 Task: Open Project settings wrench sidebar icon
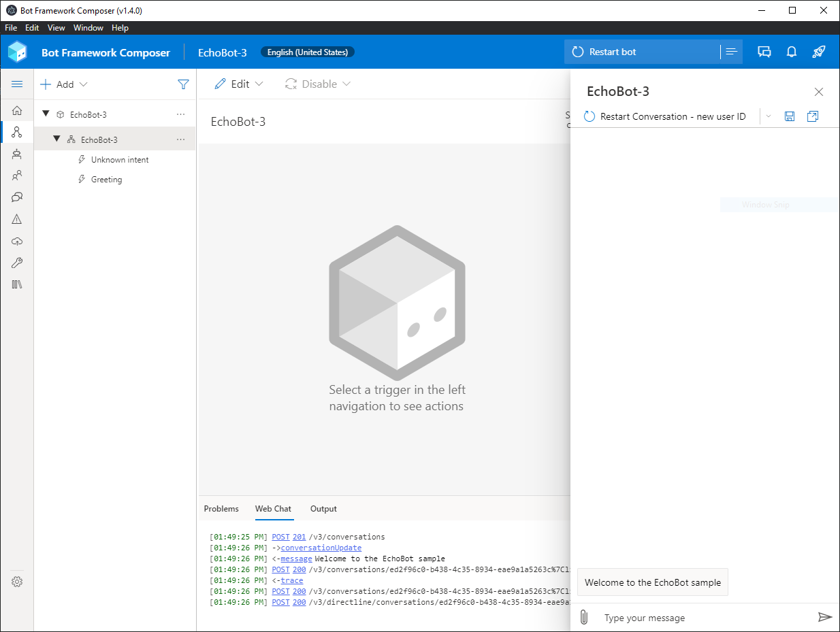17,263
